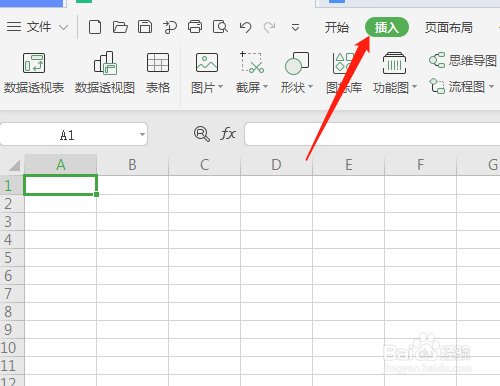This screenshot has height=386, width=500.
Task: Select the 插入 ribbon tab
Action: [x=387, y=27]
